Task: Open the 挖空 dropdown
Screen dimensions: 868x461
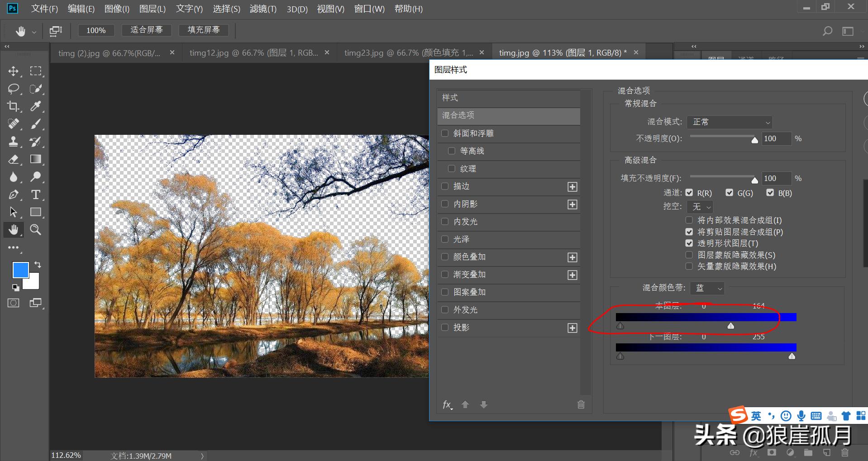Action: [x=700, y=207]
